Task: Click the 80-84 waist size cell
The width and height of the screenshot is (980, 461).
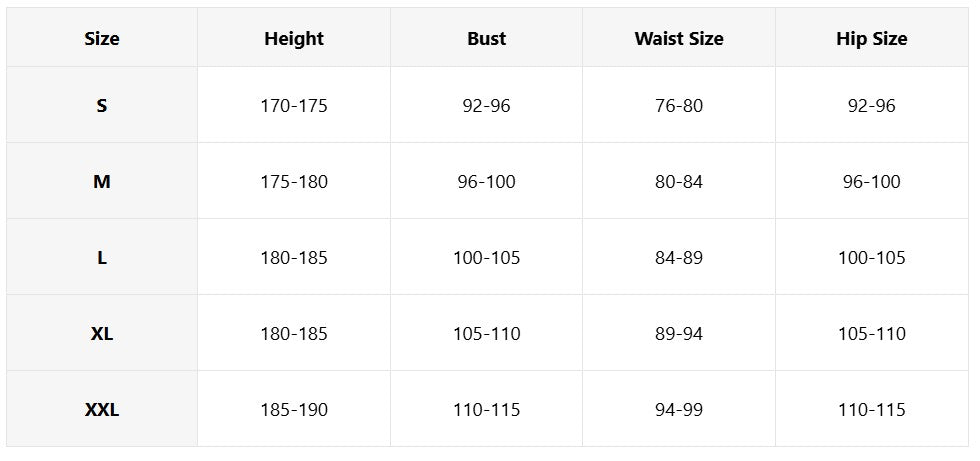Action: click(x=679, y=181)
